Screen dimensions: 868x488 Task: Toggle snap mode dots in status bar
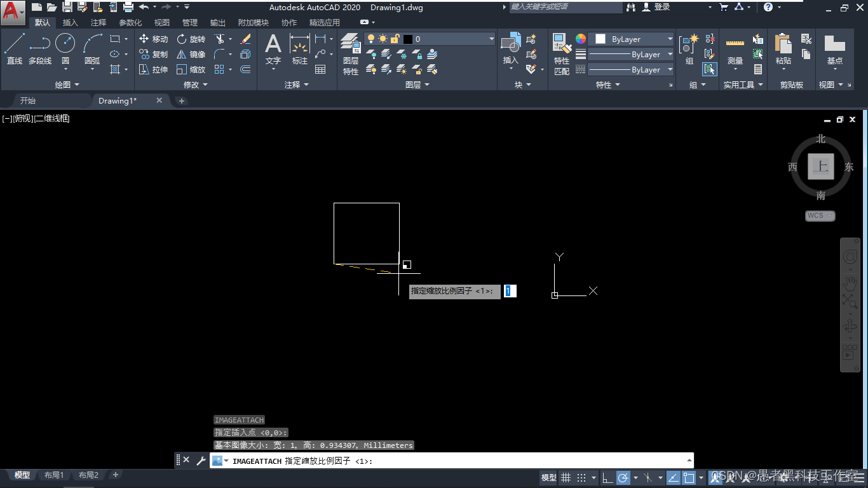click(582, 478)
